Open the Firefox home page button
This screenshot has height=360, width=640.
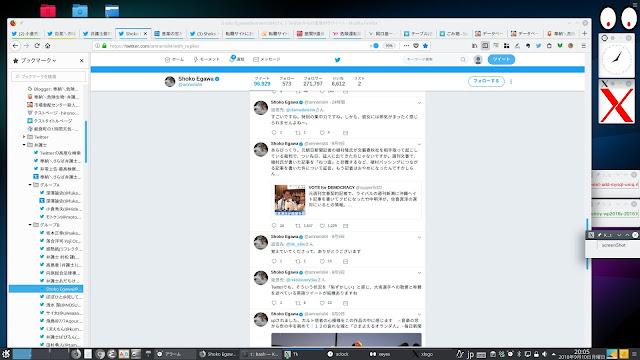(x=48, y=46)
